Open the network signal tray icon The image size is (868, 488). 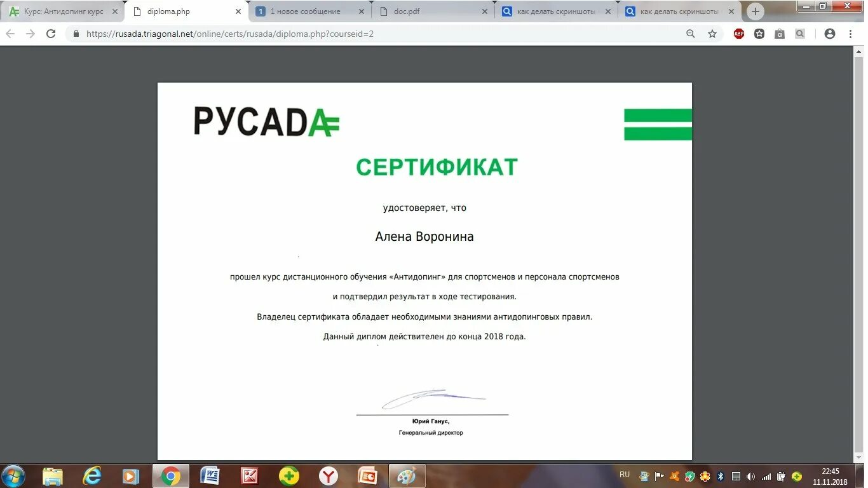766,477
